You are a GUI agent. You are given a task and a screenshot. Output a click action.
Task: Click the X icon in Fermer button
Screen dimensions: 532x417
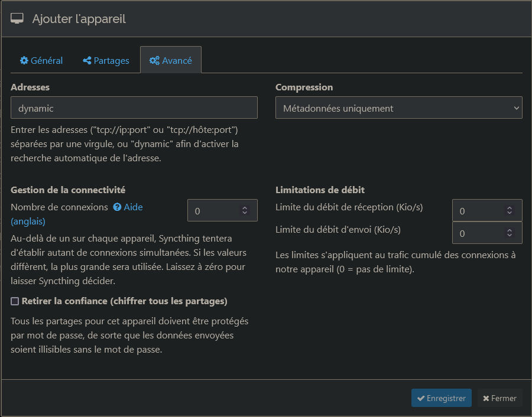pyautogui.click(x=486, y=398)
